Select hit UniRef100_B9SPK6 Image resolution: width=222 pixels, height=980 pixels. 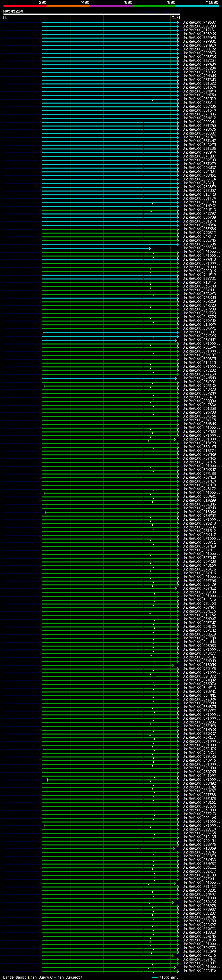pyautogui.click(x=199, y=34)
